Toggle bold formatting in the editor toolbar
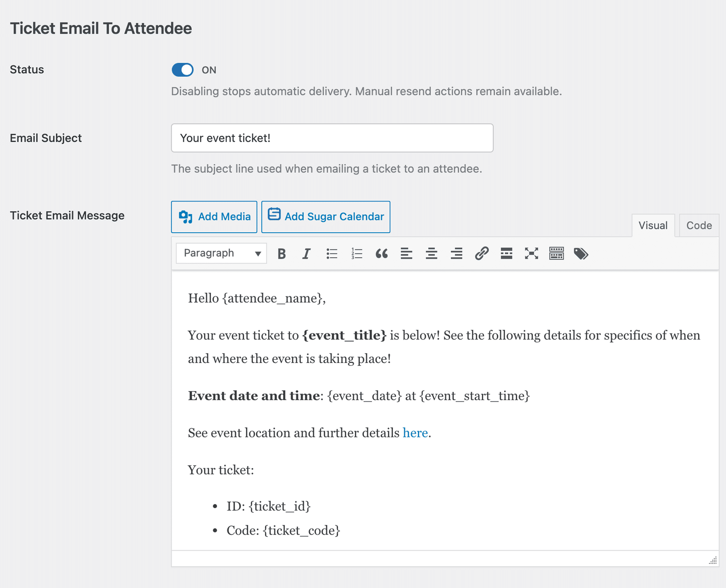This screenshot has width=726, height=588. 282,254
